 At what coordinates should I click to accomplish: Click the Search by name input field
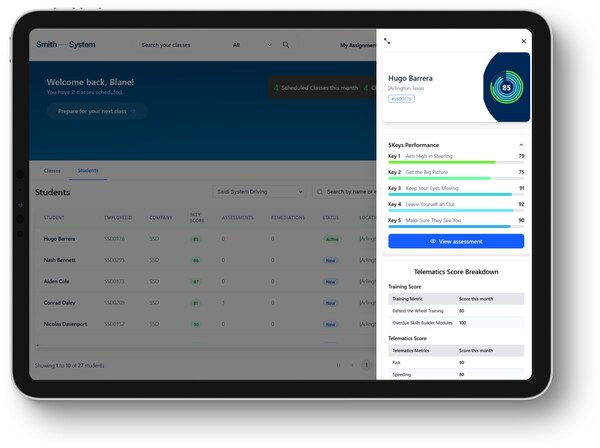350,191
